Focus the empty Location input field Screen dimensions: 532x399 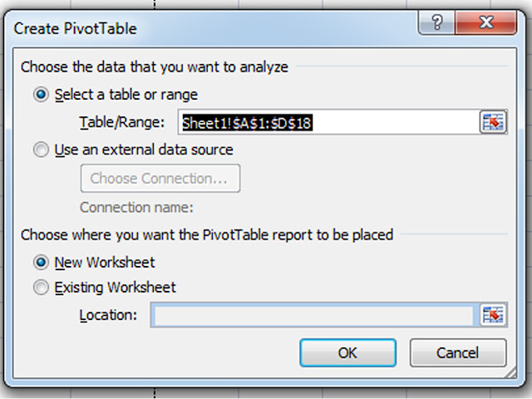312,316
